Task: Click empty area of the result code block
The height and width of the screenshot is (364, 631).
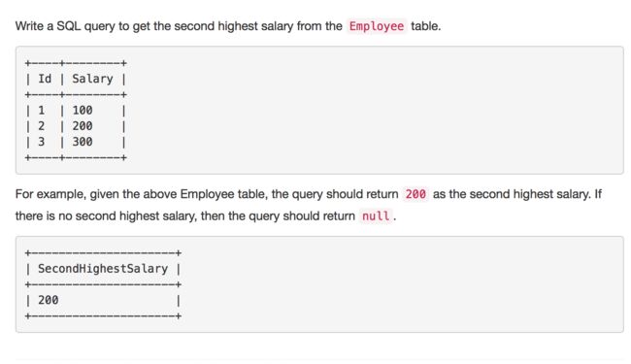Action: pos(403,284)
